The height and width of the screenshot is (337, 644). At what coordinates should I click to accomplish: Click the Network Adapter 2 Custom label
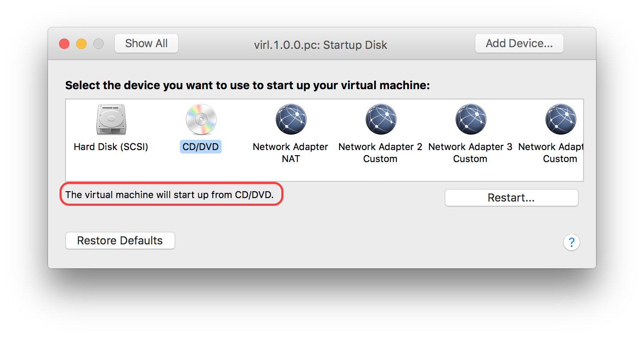[380, 153]
